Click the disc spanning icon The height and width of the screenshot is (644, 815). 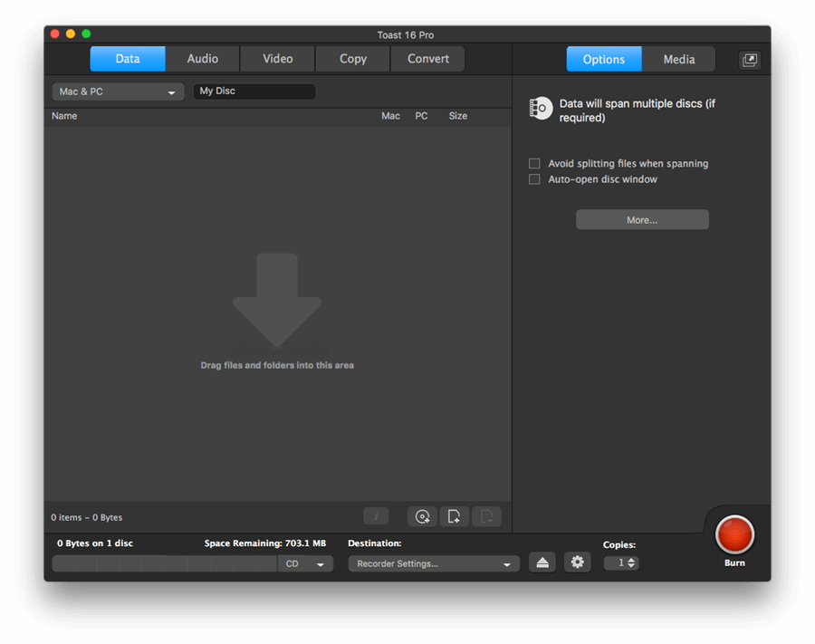pyautogui.click(x=540, y=108)
